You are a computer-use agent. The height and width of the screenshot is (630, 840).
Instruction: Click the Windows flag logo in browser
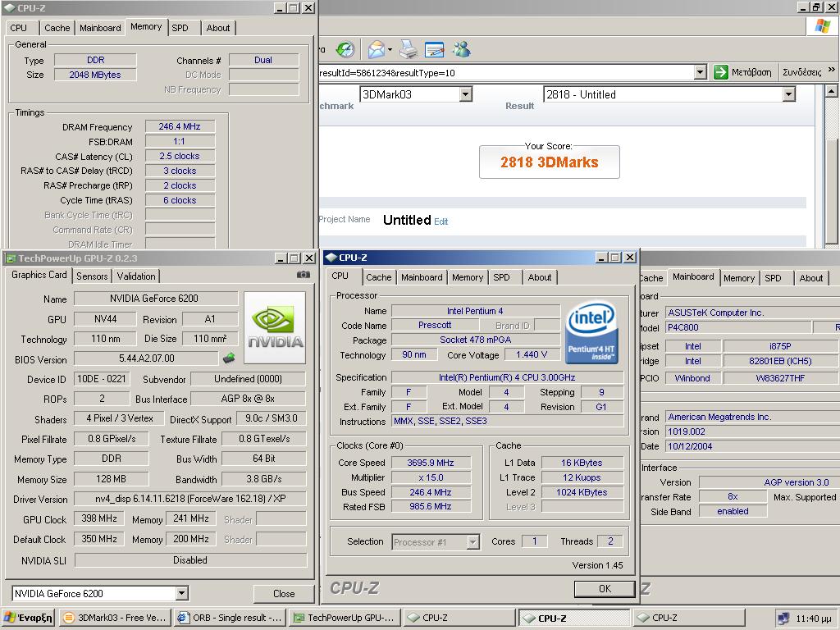(823, 26)
